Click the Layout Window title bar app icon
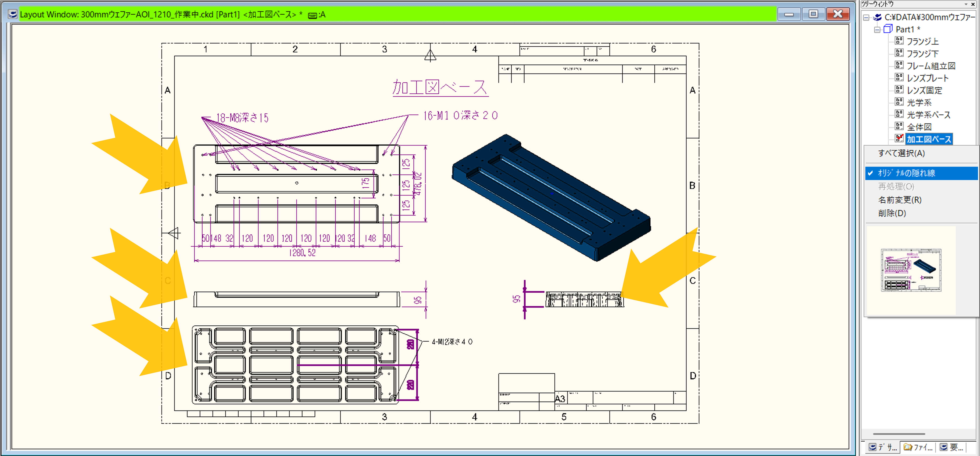 pos(13,14)
